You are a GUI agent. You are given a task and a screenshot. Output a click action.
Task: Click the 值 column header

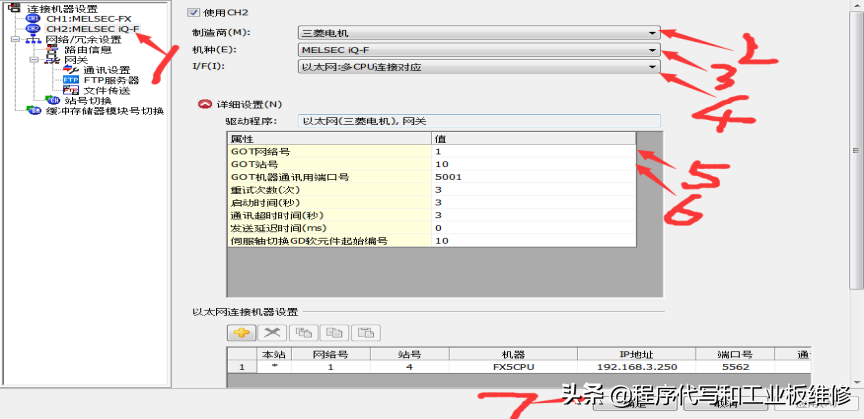(533, 138)
